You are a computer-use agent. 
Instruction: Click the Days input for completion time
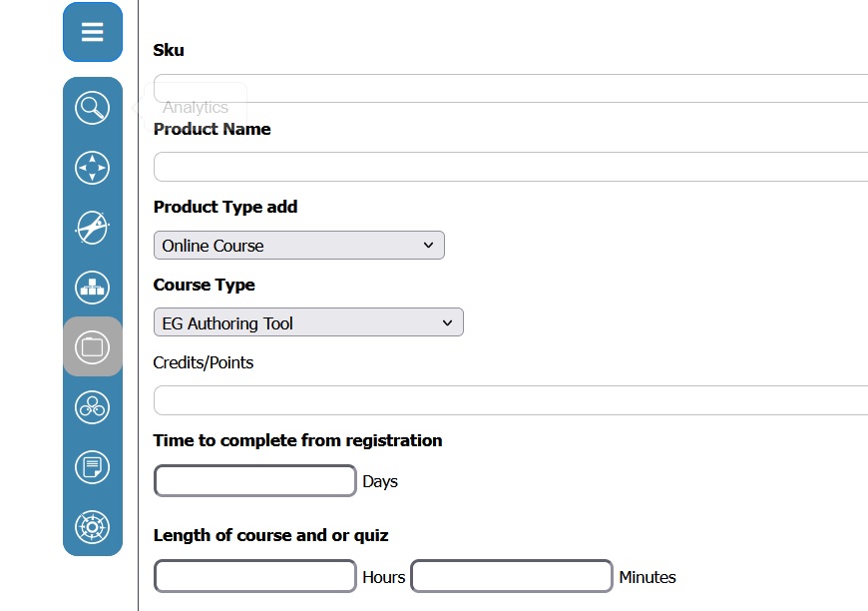click(255, 480)
